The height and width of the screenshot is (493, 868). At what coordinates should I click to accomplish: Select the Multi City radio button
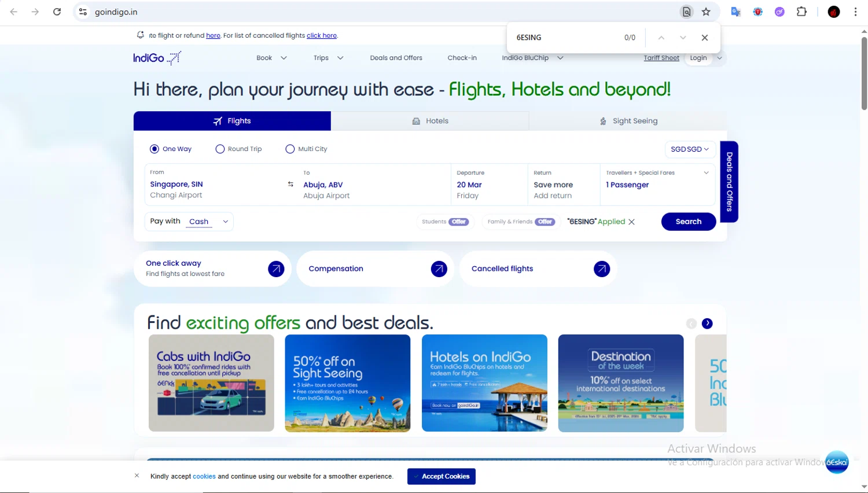(x=290, y=149)
